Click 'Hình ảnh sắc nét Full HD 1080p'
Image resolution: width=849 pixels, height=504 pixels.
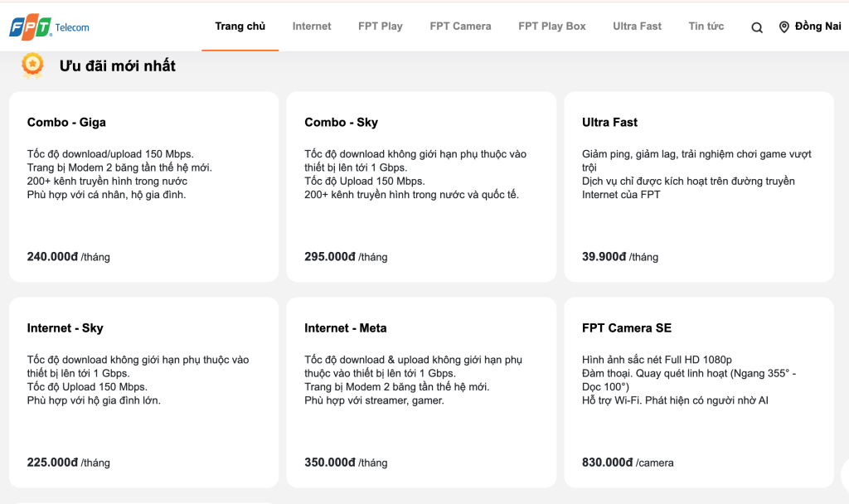pyautogui.click(x=657, y=360)
